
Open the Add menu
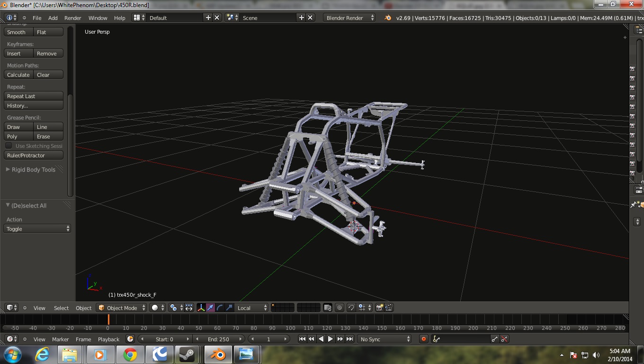click(x=53, y=18)
